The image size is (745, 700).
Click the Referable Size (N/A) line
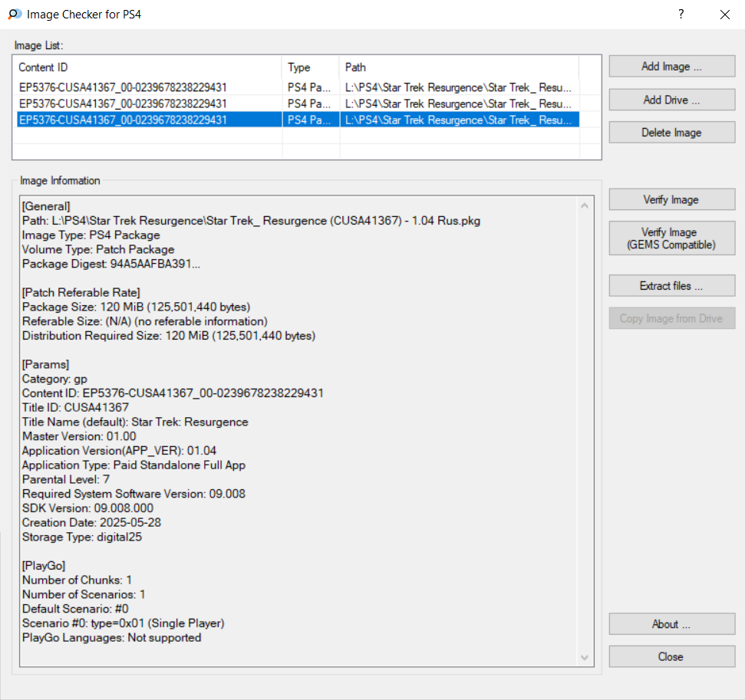pyautogui.click(x=144, y=321)
